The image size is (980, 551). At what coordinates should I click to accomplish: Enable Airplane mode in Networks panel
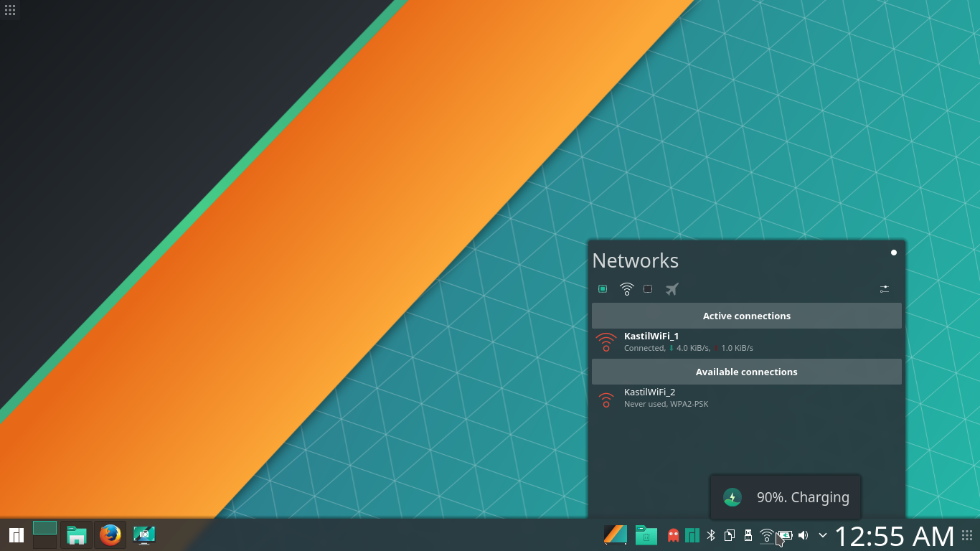(x=672, y=288)
